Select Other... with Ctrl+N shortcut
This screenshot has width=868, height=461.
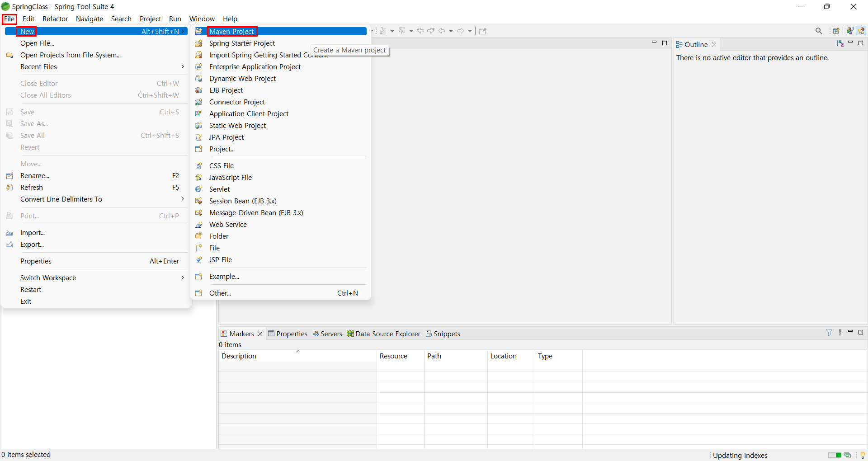coord(280,293)
